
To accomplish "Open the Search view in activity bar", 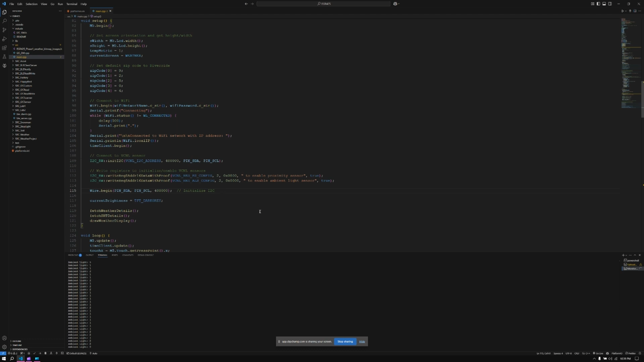I will coord(4,21).
